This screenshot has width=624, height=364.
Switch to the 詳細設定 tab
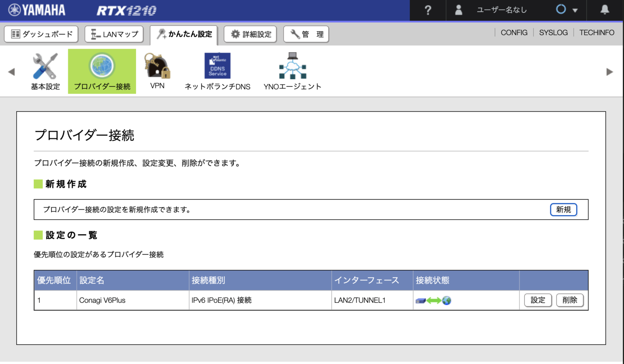pos(250,34)
